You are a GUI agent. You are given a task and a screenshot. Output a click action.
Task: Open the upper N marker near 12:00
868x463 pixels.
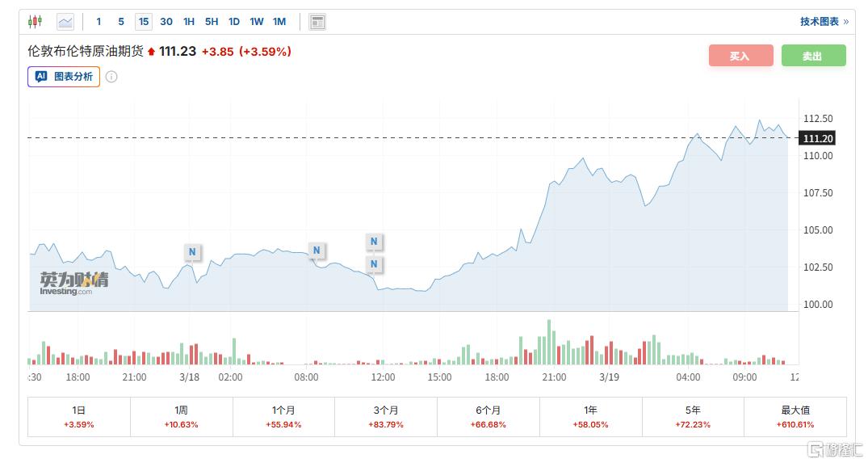[x=374, y=242]
